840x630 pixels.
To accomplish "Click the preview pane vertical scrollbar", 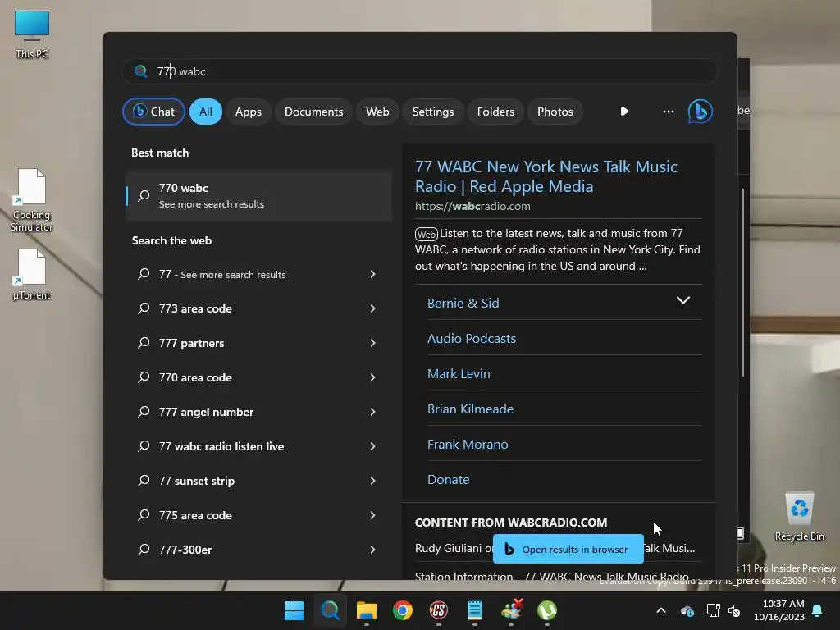I will click(x=743, y=282).
